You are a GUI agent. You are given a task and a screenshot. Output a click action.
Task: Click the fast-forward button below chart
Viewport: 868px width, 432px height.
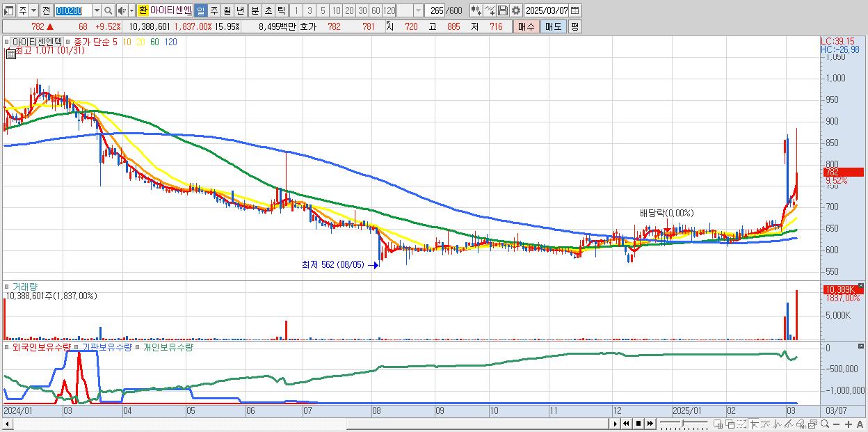click(x=650, y=424)
